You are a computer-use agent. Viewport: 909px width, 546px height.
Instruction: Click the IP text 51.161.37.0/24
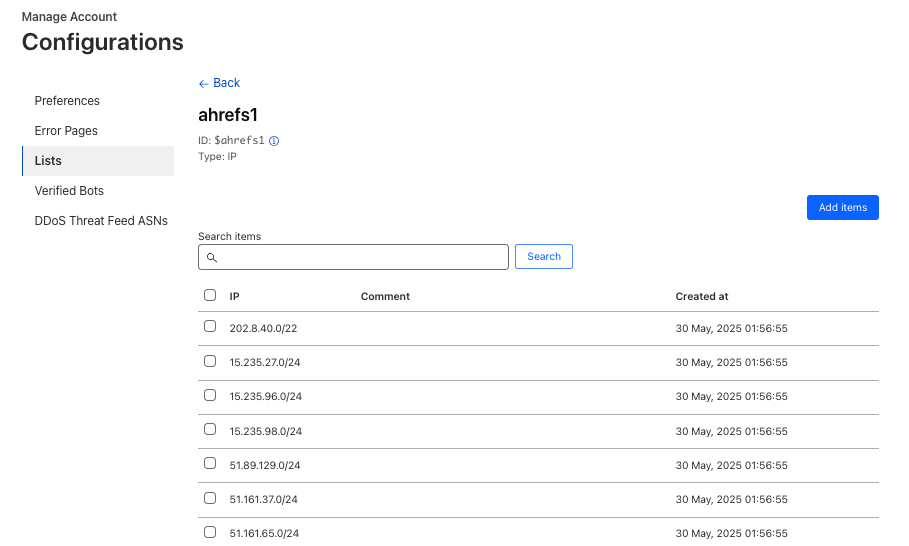pyautogui.click(x=263, y=500)
